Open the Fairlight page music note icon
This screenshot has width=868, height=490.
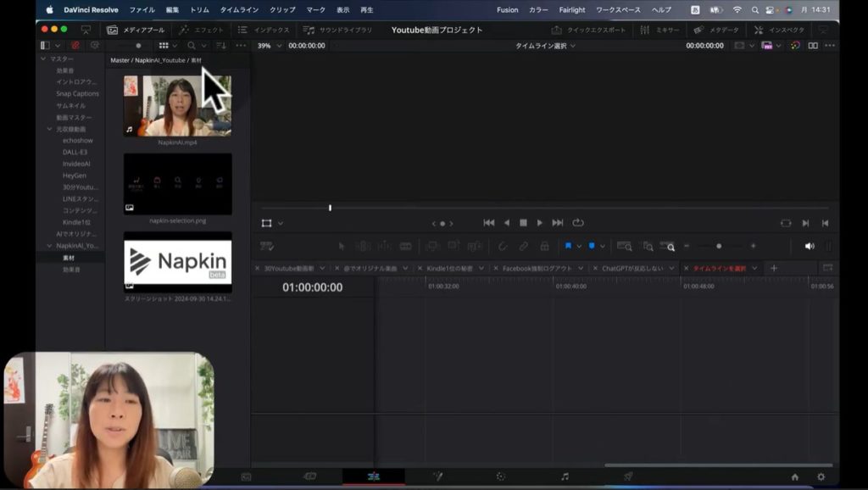pos(565,476)
